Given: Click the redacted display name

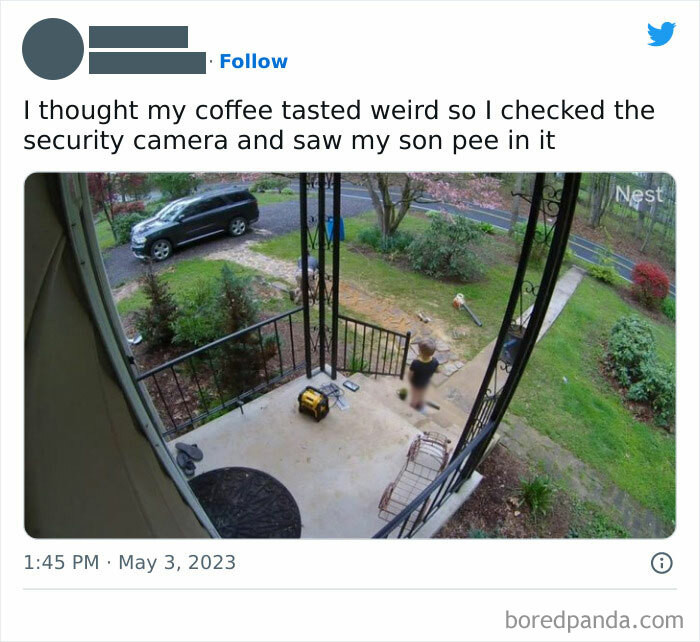Looking at the screenshot, I should (138, 37).
